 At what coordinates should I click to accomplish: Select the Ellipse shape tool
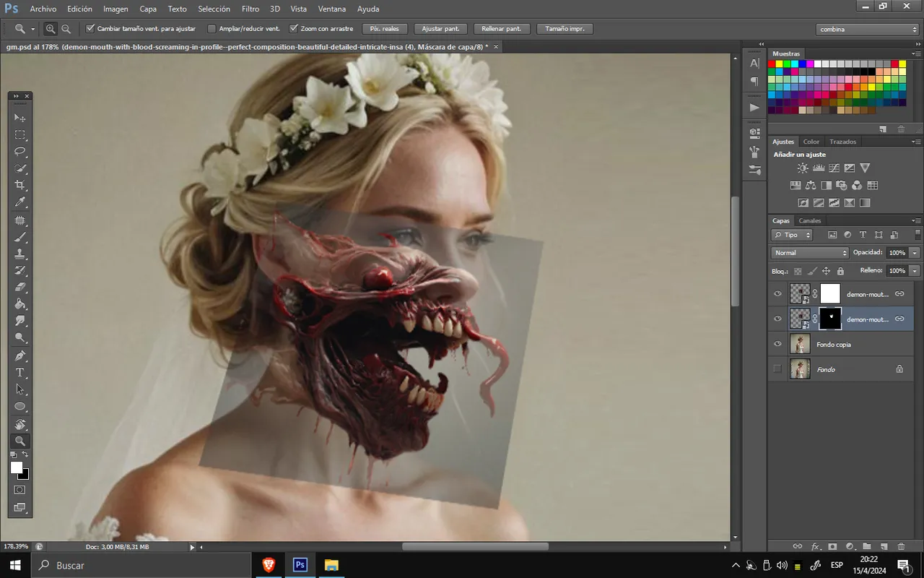pyautogui.click(x=20, y=407)
